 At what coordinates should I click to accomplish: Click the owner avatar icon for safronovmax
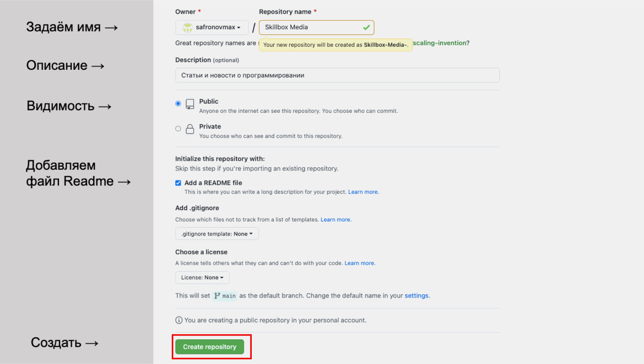pyautogui.click(x=188, y=28)
